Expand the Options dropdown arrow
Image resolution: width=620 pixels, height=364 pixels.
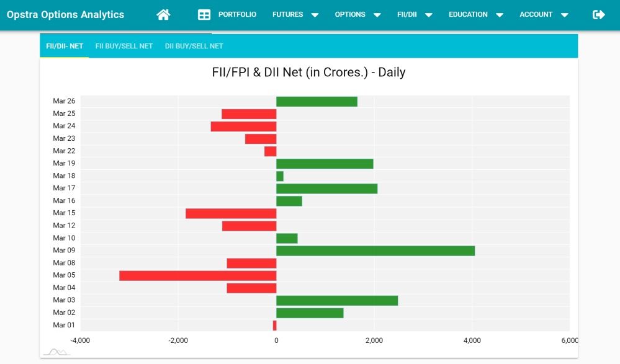point(377,15)
